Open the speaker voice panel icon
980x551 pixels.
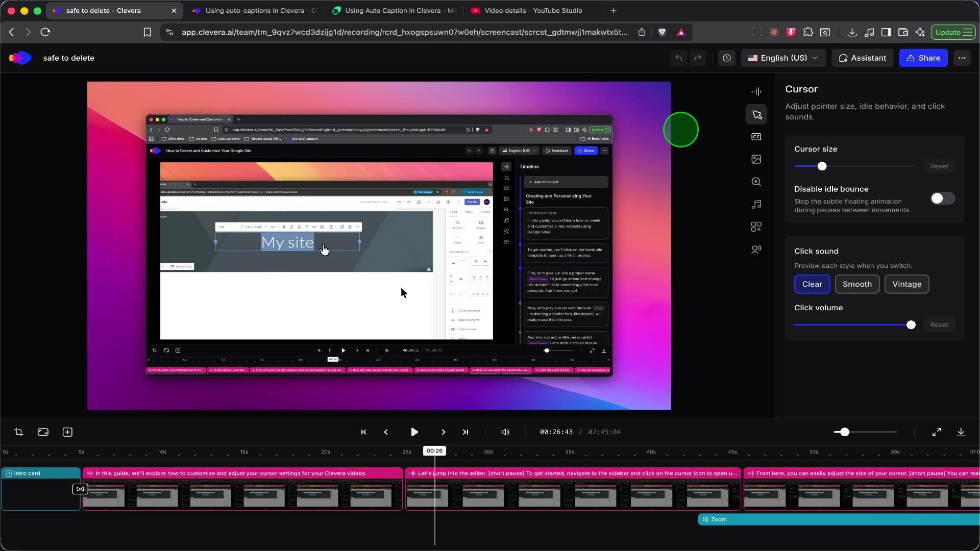coord(756,249)
